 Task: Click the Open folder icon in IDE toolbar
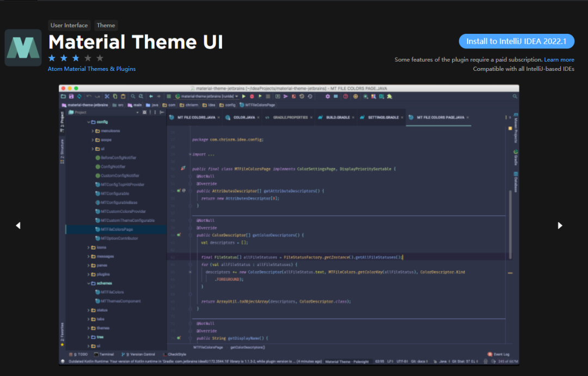point(63,96)
